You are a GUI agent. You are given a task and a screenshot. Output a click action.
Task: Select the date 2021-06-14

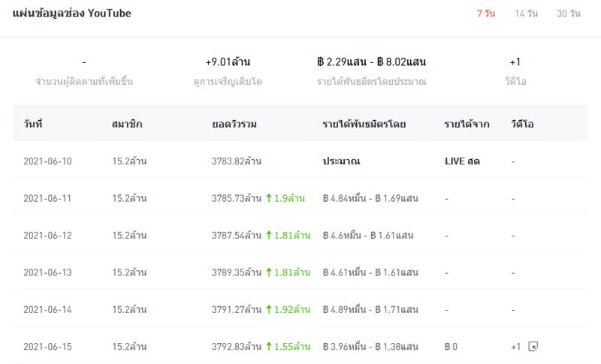click(x=47, y=310)
